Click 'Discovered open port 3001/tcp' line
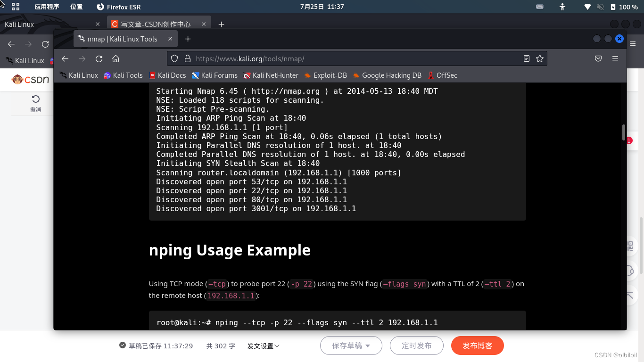The height and width of the screenshot is (362, 644). coord(256,209)
